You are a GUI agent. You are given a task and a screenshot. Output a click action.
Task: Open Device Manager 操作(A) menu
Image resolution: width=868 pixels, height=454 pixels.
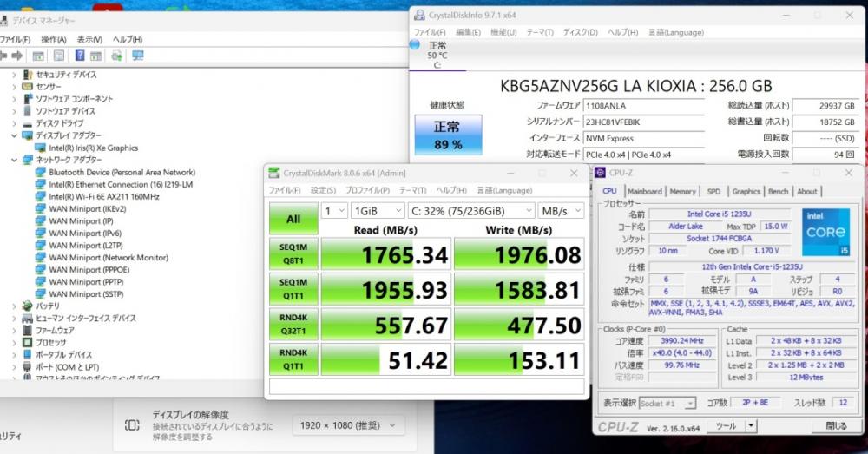(53, 39)
